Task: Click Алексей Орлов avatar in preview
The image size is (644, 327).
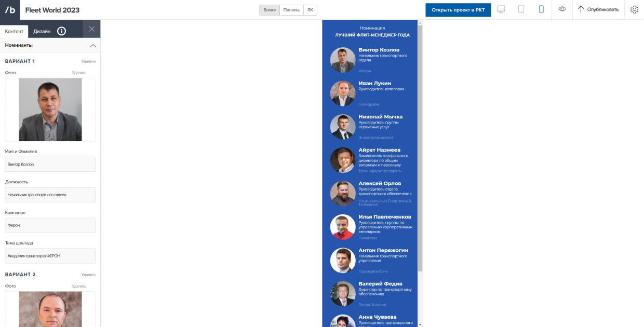Action: point(343,193)
